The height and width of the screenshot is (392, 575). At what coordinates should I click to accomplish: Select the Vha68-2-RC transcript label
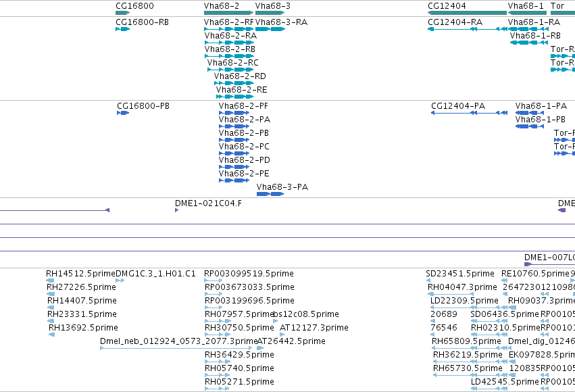coord(232,63)
